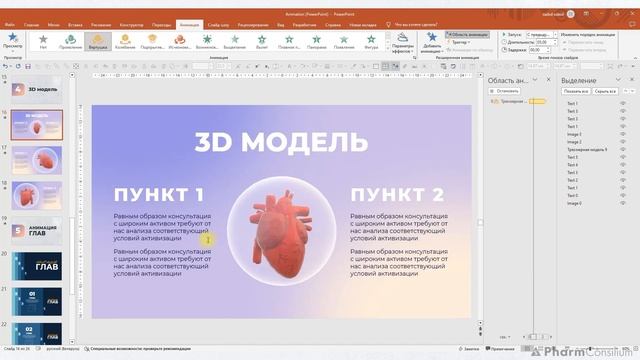This screenshot has width=640, height=360.
Task: Click the Задержка time input field
Action: coord(538,50)
